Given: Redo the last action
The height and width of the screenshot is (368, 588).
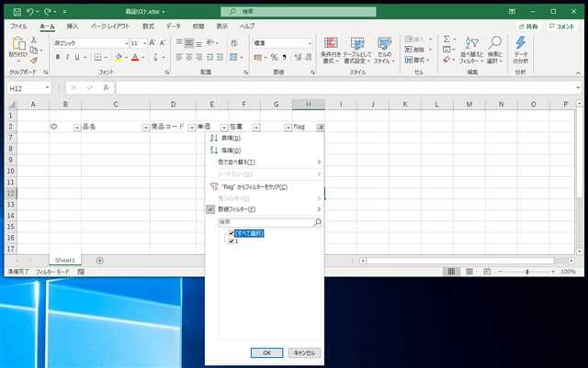Looking at the screenshot, I should [47, 12].
